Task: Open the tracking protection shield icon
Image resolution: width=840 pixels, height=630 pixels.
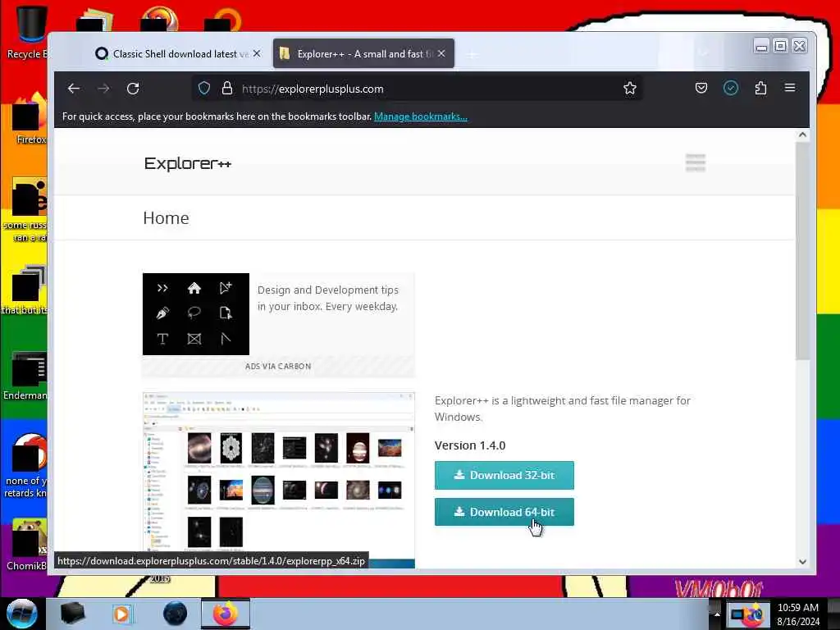Action: coord(204,89)
